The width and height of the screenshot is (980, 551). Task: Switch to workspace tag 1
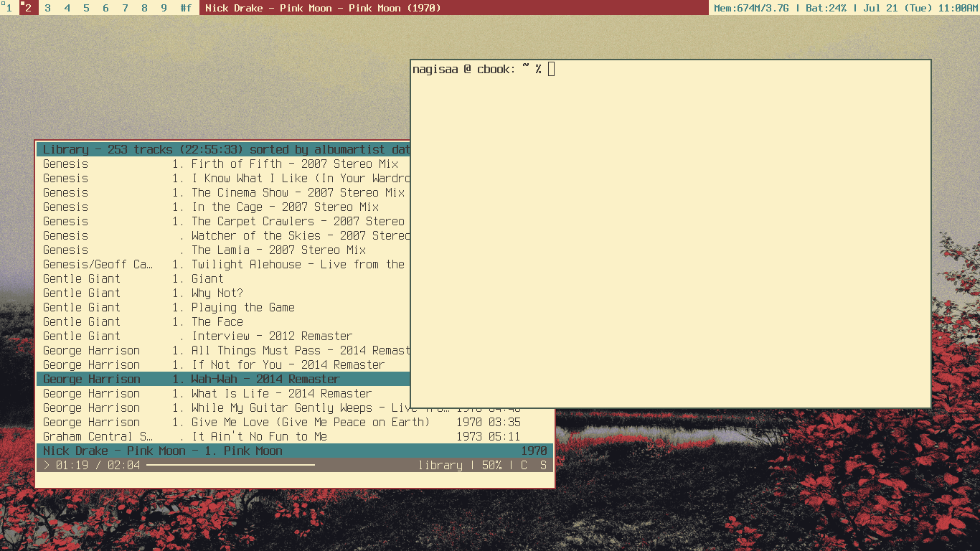(x=9, y=8)
